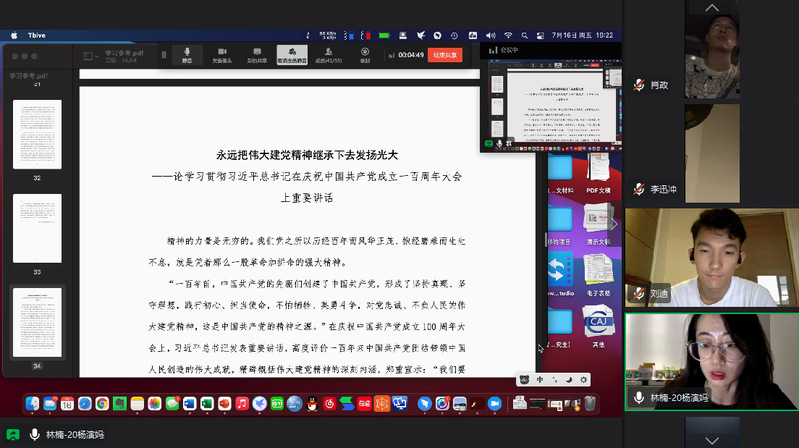The image size is (799, 448).
Task: Click the record button in meeting toolbar
Action: tap(365, 54)
